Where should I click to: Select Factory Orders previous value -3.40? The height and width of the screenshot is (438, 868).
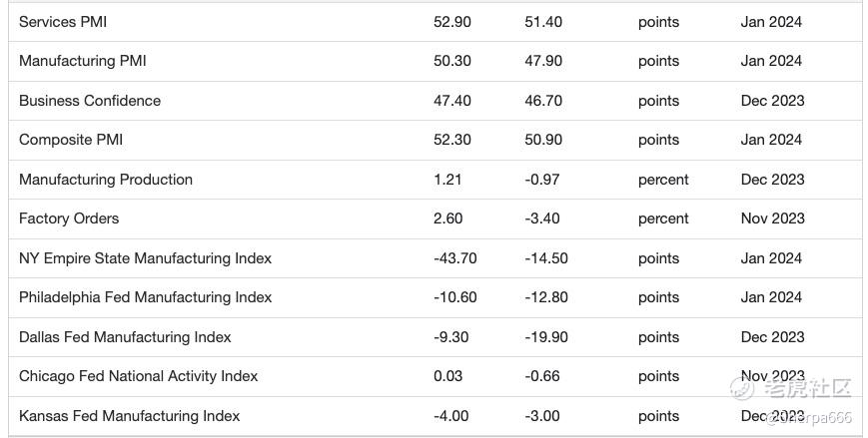[542, 219]
